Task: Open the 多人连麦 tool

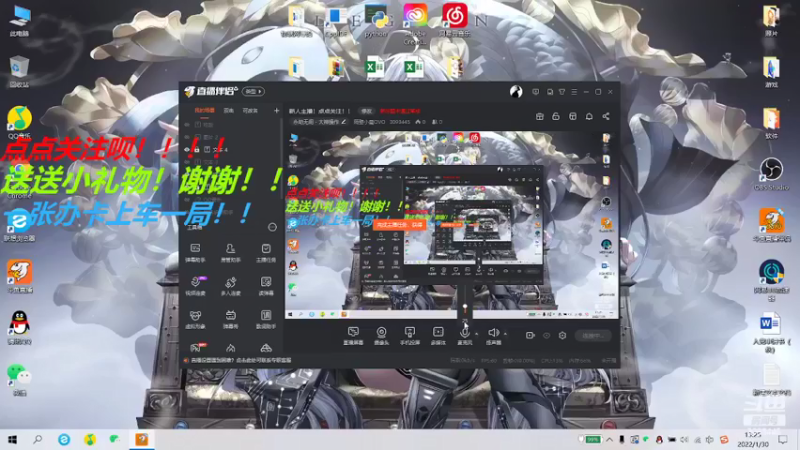Action: coord(230,286)
